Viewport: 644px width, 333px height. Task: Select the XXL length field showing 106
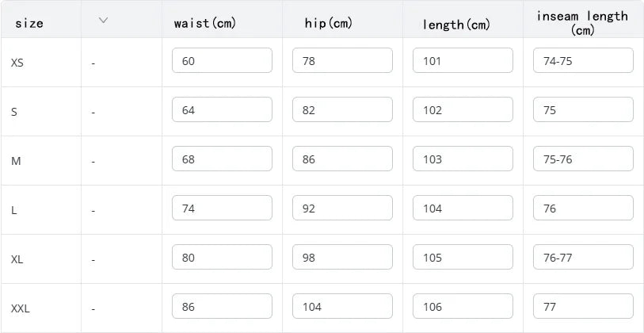point(463,307)
